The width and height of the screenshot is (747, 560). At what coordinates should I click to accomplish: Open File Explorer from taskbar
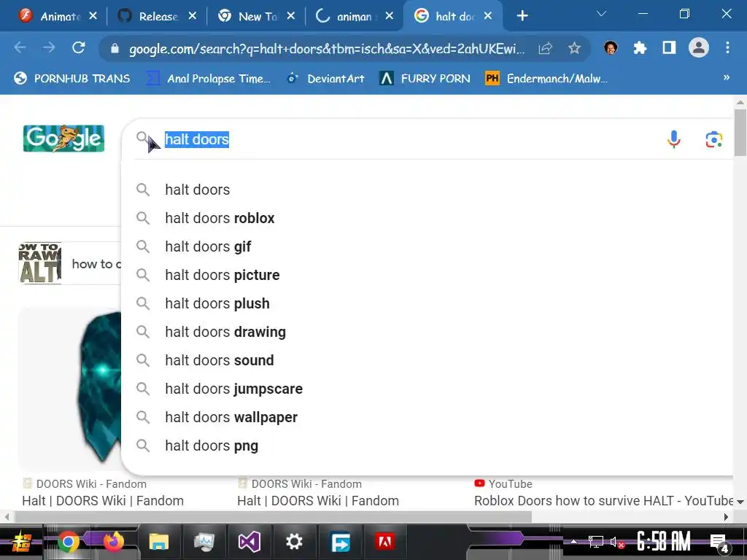coord(158,542)
